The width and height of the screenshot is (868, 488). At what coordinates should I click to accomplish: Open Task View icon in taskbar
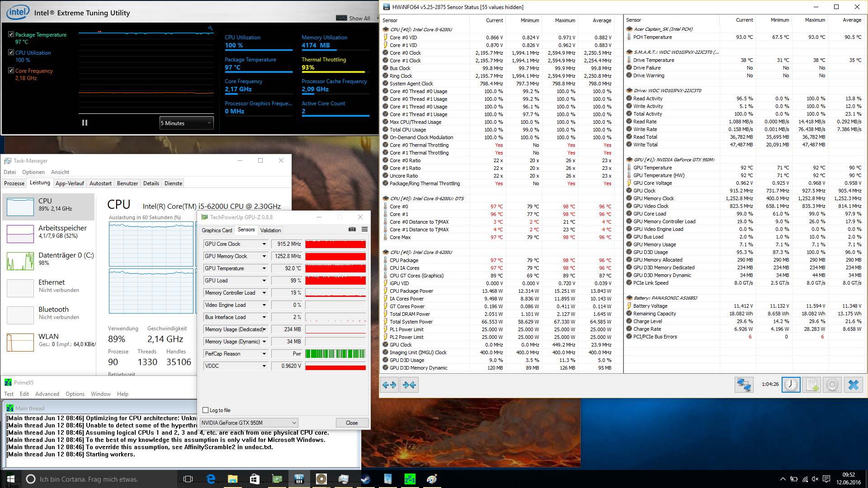point(188,479)
